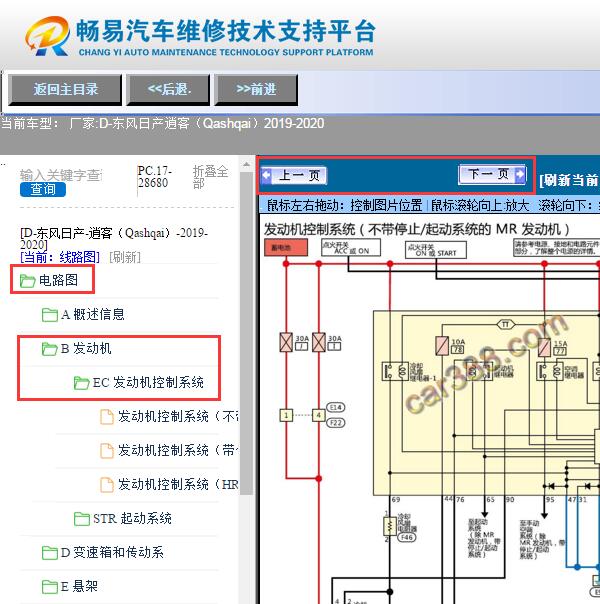
Task: Click the blue 查询 search button
Action: click(43, 189)
